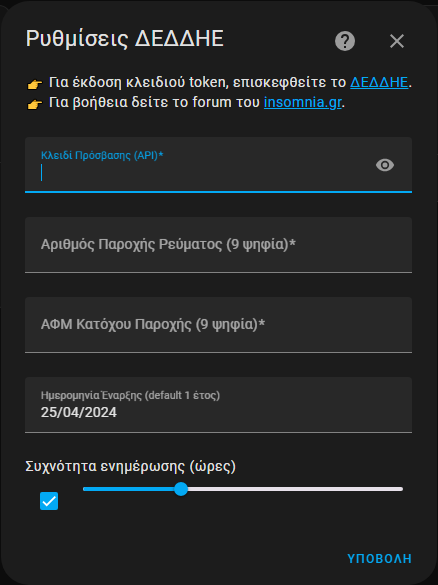The width and height of the screenshot is (438, 585).
Task: Click the Ρυθμίσεις ΔΕΔΔΗΕ dialog title
Action: pos(125,38)
